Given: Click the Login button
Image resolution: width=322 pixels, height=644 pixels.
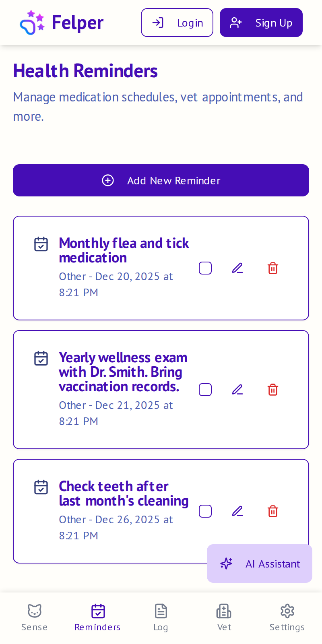Looking at the screenshot, I should pos(177,23).
